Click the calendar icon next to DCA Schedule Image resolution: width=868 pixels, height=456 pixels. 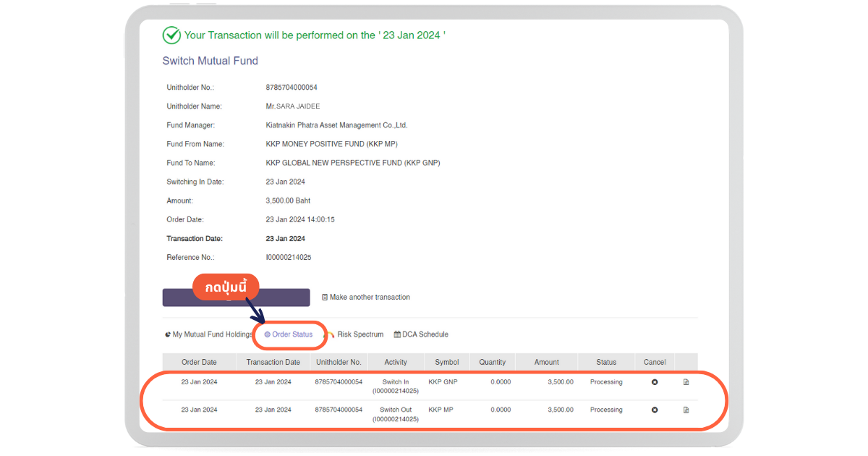tap(397, 334)
